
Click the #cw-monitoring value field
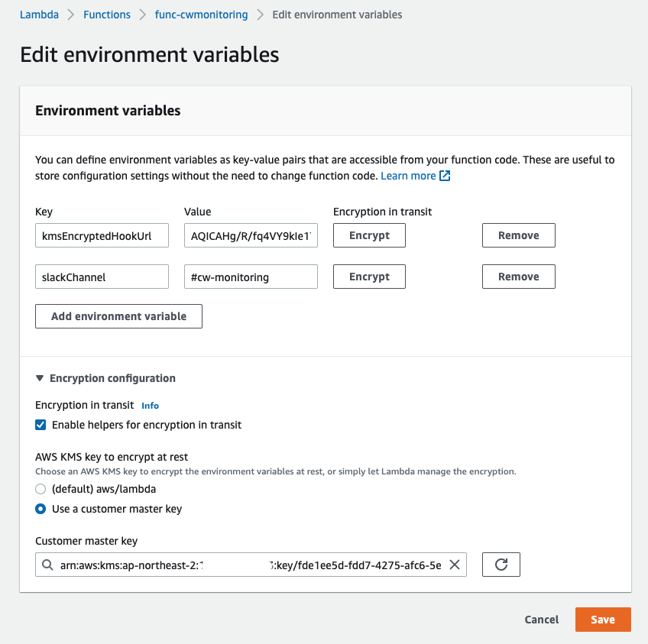251,277
